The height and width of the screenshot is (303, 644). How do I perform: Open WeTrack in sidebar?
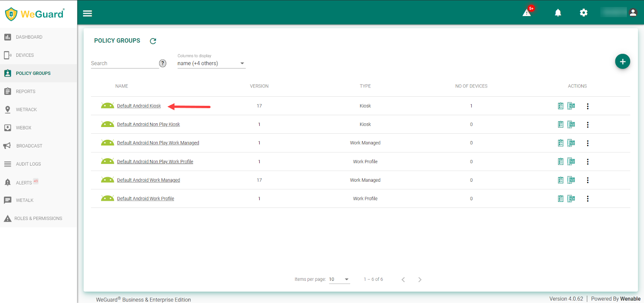(39, 110)
